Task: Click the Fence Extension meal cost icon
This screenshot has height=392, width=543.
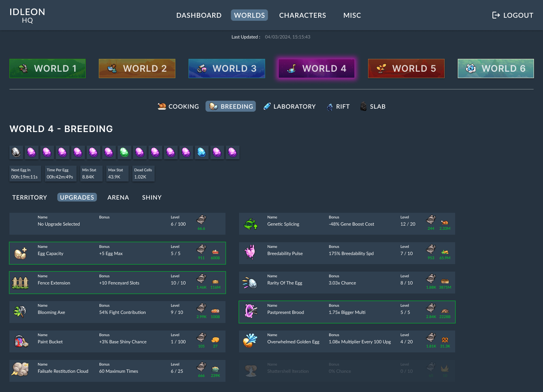Action: (215, 281)
